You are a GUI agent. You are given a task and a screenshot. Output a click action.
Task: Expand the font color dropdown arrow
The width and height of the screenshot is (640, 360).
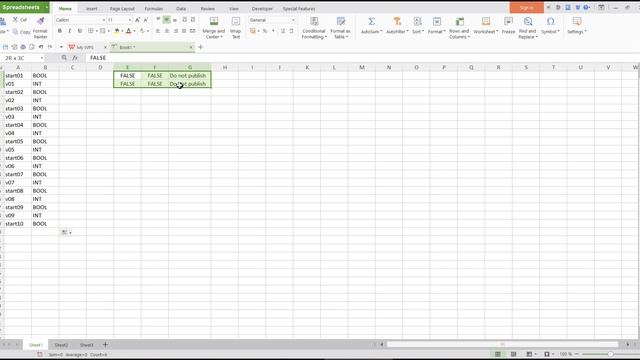(134, 31)
